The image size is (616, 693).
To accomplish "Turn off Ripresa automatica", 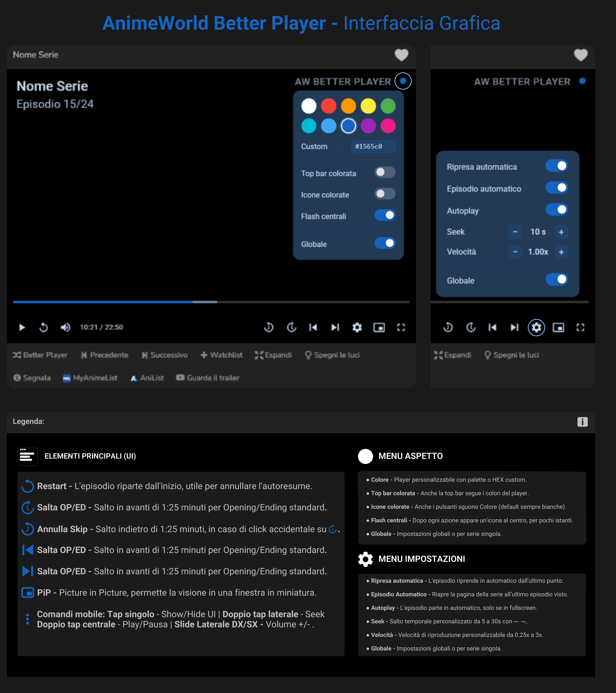I will 557,166.
